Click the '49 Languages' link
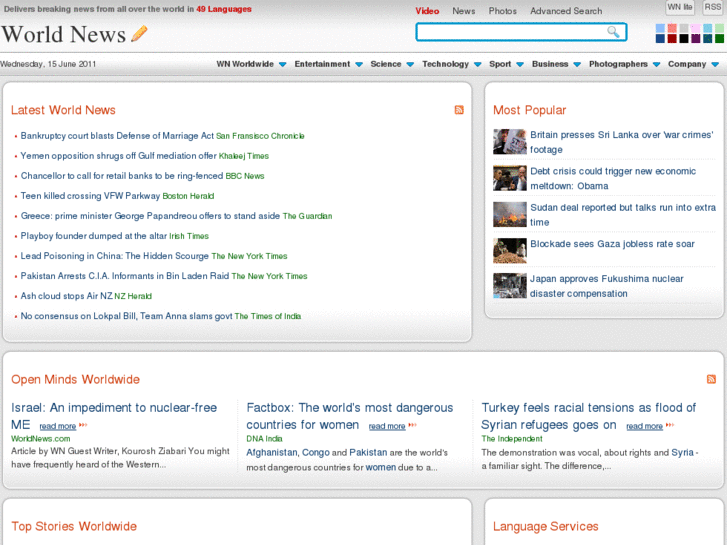 coord(223,9)
